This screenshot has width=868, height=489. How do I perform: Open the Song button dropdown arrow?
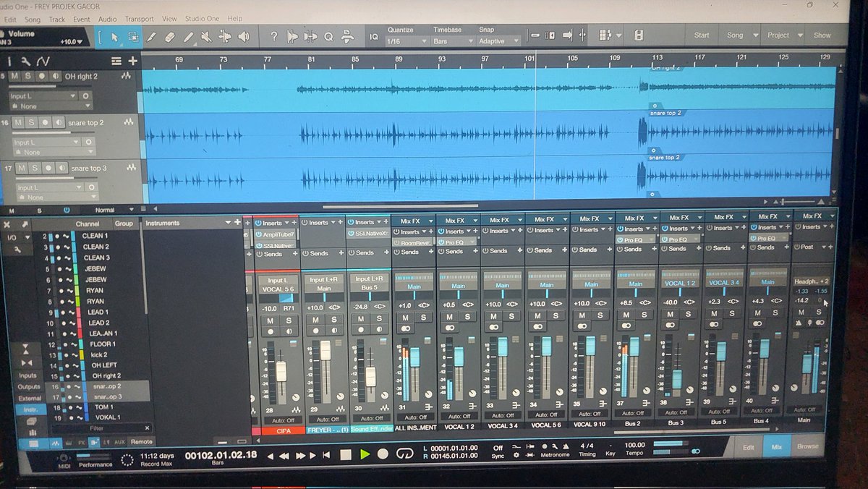(755, 35)
